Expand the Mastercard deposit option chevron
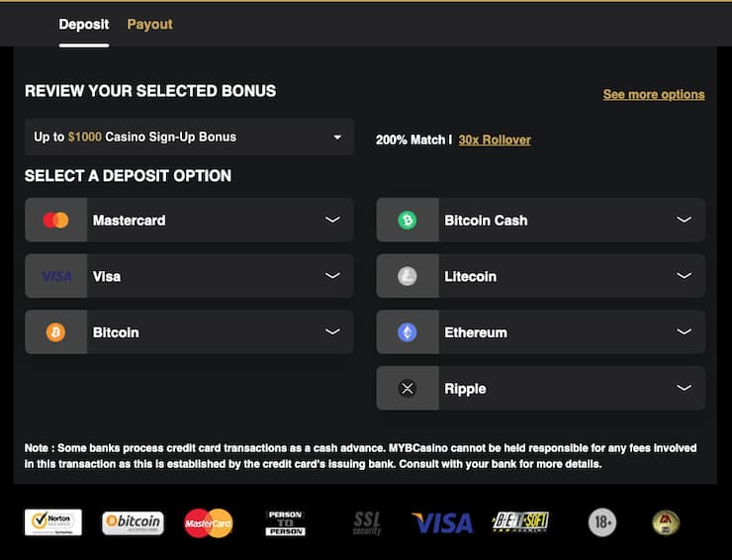This screenshot has width=732, height=560. click(x=332, y=220)
